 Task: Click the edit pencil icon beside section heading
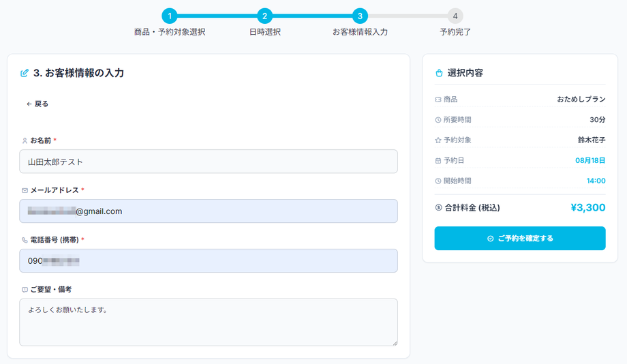(25, 73)
